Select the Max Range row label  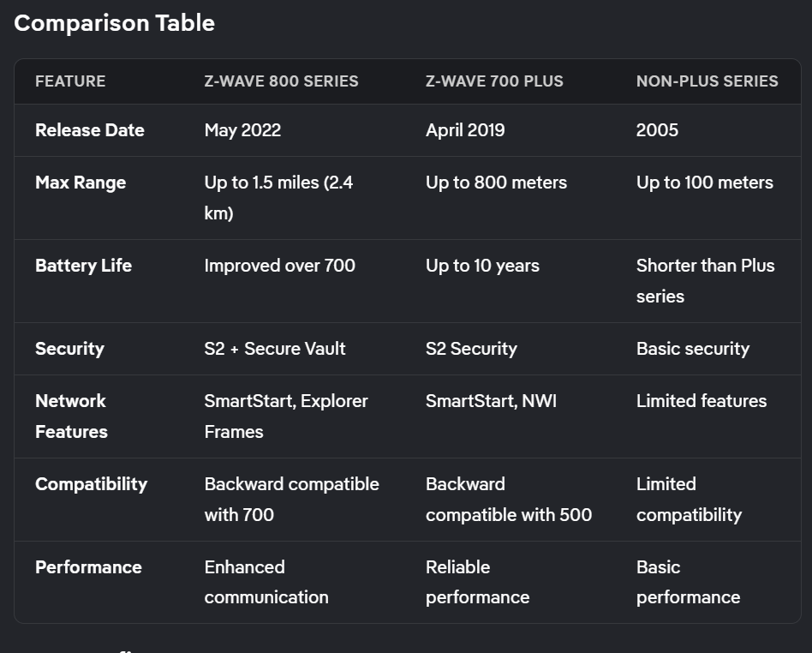(81, 183)
